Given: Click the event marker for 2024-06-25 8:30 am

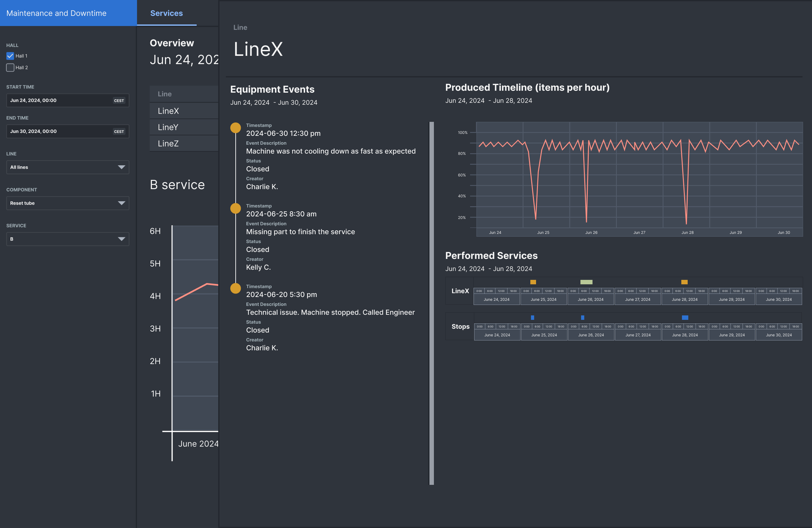Looking at the screenshot, I should pyautogui.click(x=235, y=208).
